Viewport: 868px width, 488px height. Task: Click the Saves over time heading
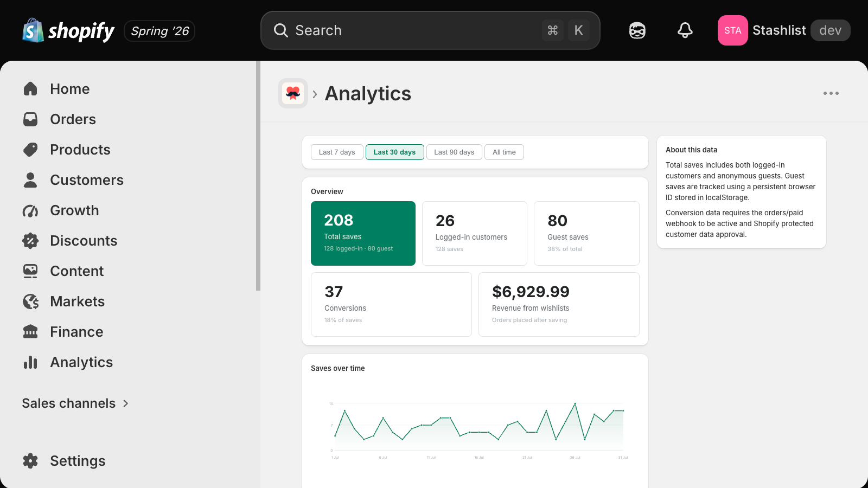coord(338,368)
